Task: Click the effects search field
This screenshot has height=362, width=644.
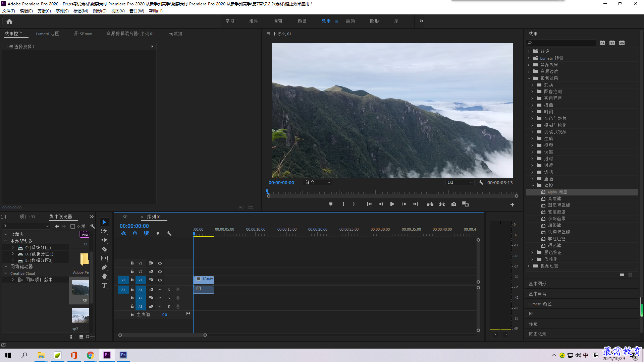Action: pos(561,43)
